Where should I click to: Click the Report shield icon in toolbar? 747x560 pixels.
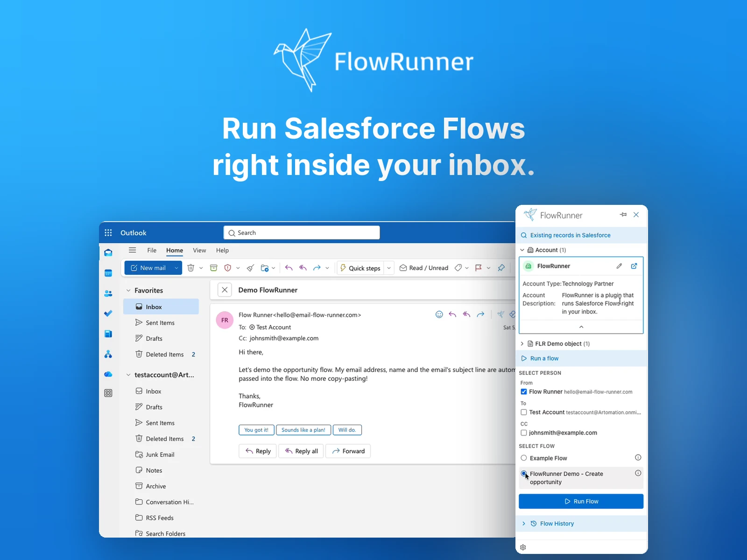point(228,268)
